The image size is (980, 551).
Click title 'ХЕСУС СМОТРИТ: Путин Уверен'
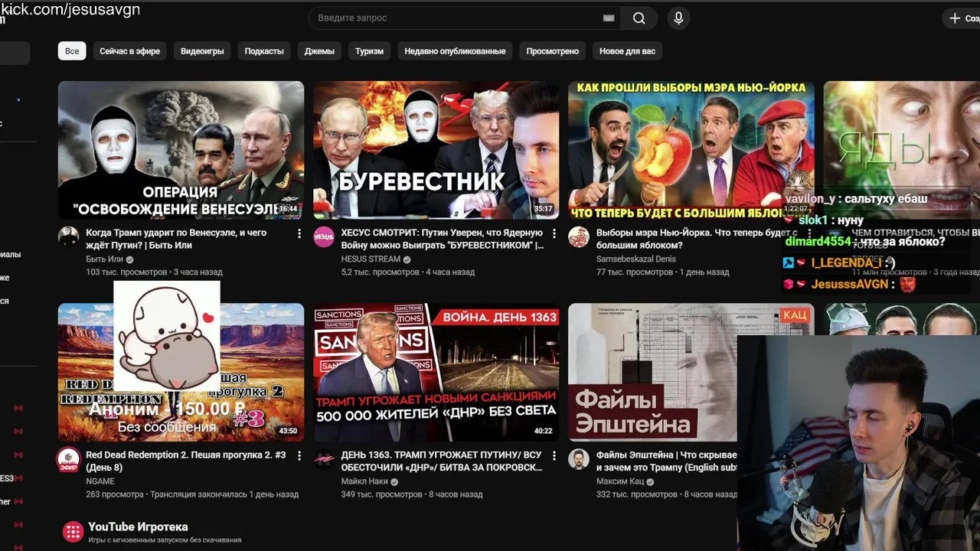pos(443,239)
